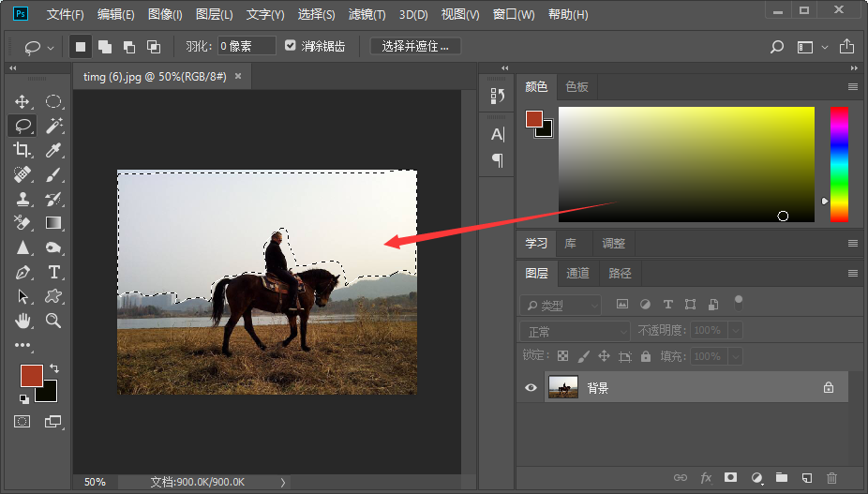Select the History Brush tool
This screenshot has height=494, width=868.
pyautogui.click(x=53, y=199)
